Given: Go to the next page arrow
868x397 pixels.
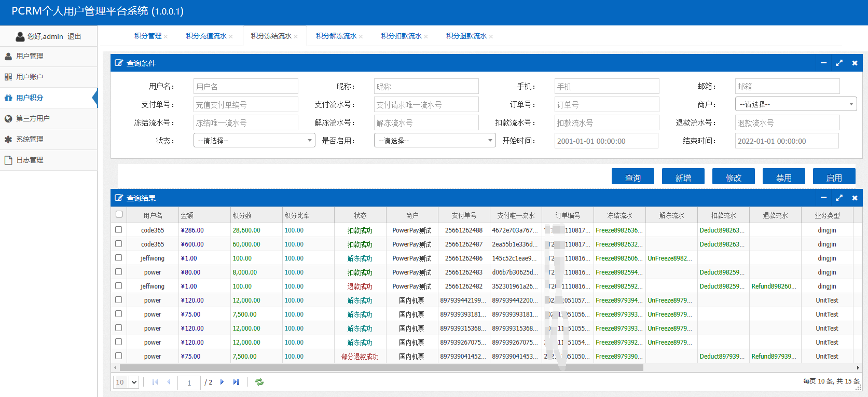Looking at the screenshot, I should (x=222, y=382).
